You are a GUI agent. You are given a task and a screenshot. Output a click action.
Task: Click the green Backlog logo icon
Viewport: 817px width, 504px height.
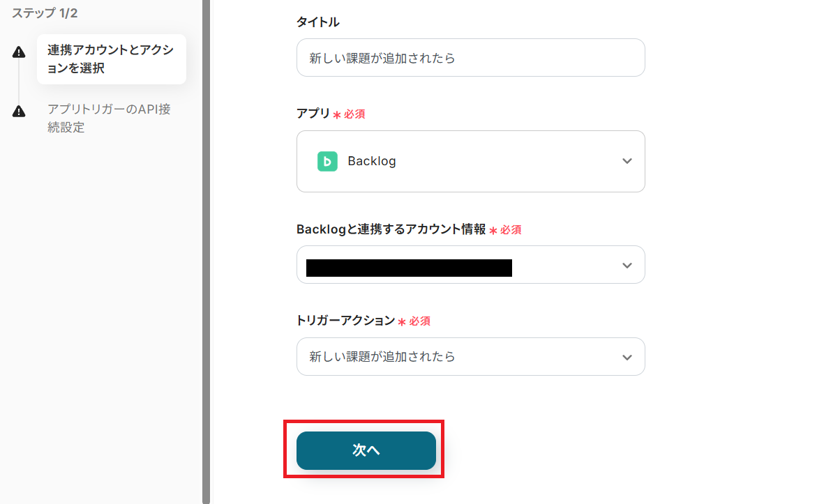coord(327,161)
